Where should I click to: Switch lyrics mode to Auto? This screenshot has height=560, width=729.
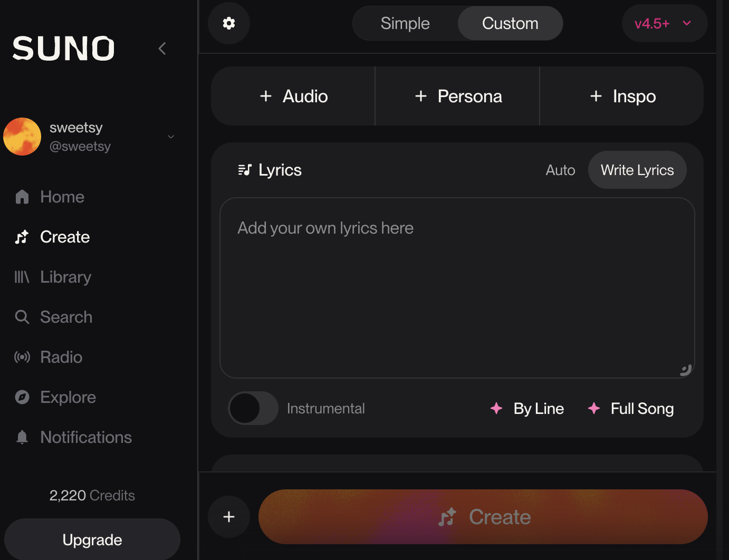point(560,170)
